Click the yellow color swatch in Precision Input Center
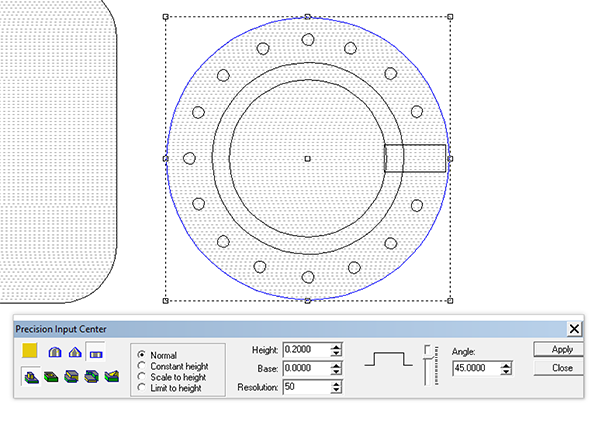600x427 pixels. [x=29, y=350]
